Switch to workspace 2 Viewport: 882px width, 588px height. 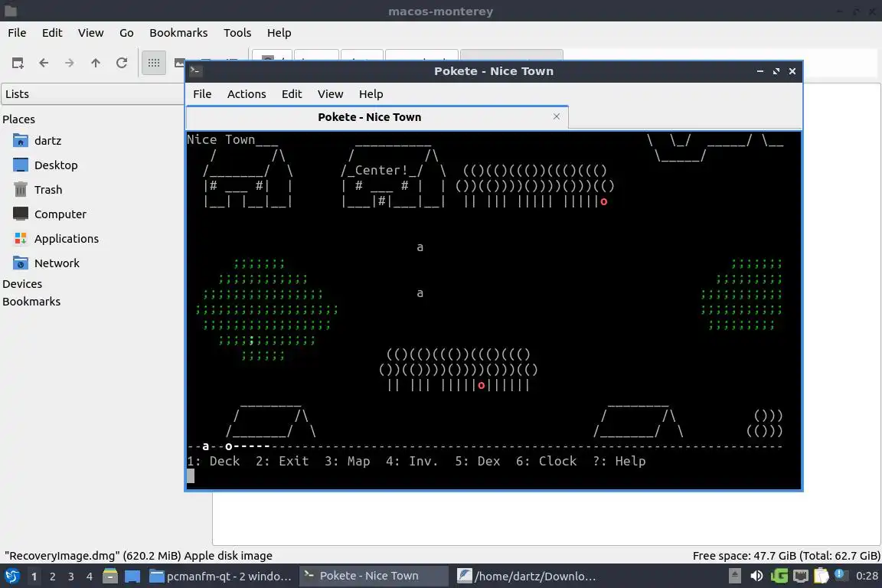[53, 577]
